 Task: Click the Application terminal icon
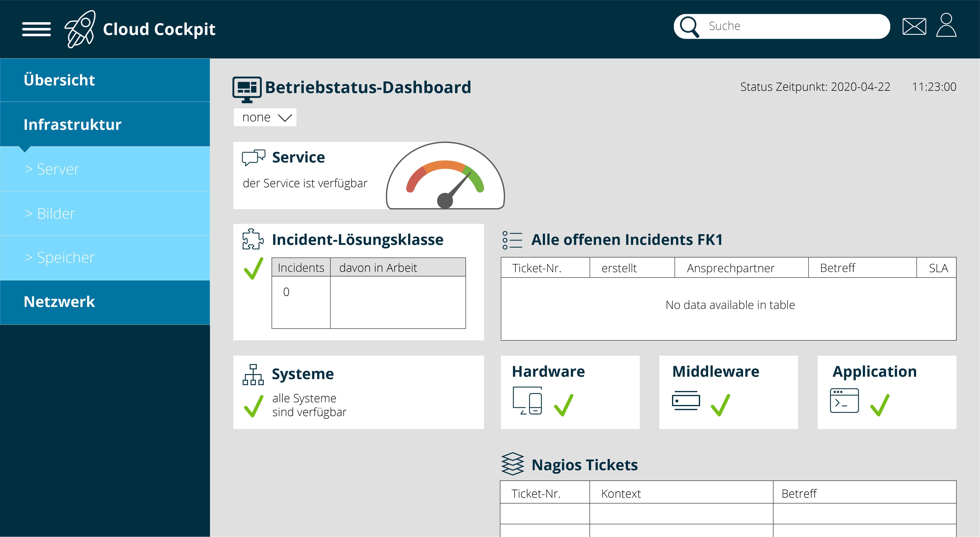coord(844,400)
